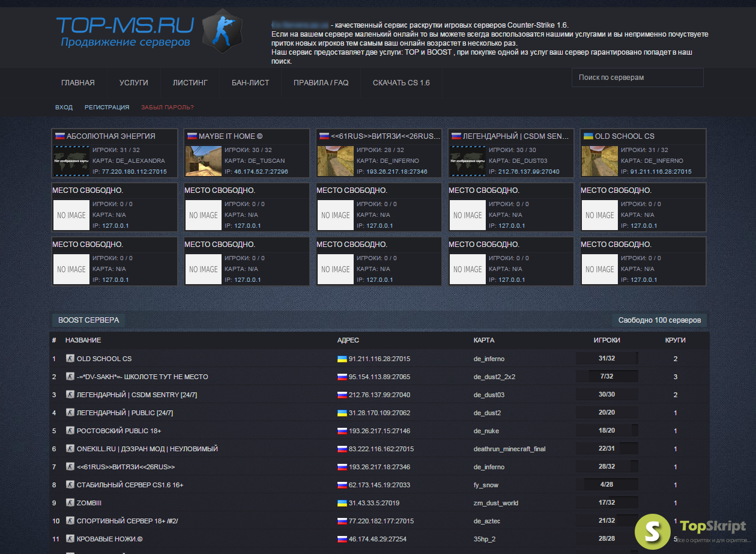
Task: Click the ЗАБЫЛ ПАРОЛЬ? link
Action: point(168,108)
